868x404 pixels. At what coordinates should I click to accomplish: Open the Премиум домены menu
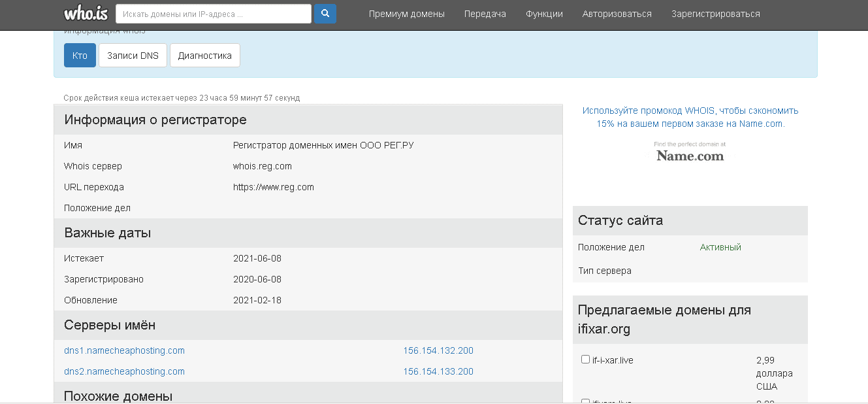(x=406, y=13)
